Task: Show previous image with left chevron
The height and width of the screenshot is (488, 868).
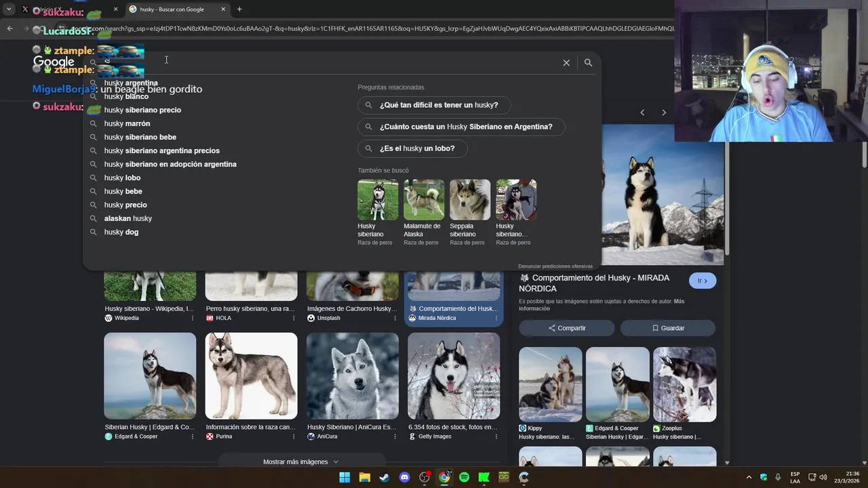Action: coord(642,113)
